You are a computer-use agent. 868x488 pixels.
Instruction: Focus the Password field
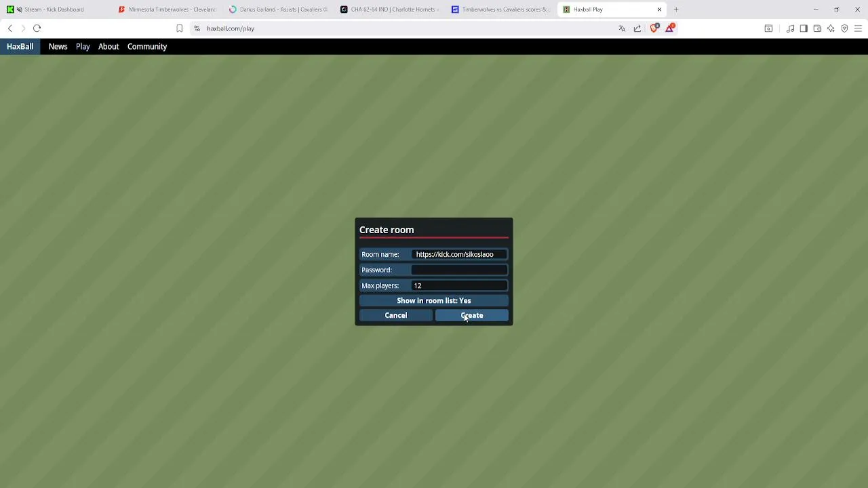(x=459, y=270)
